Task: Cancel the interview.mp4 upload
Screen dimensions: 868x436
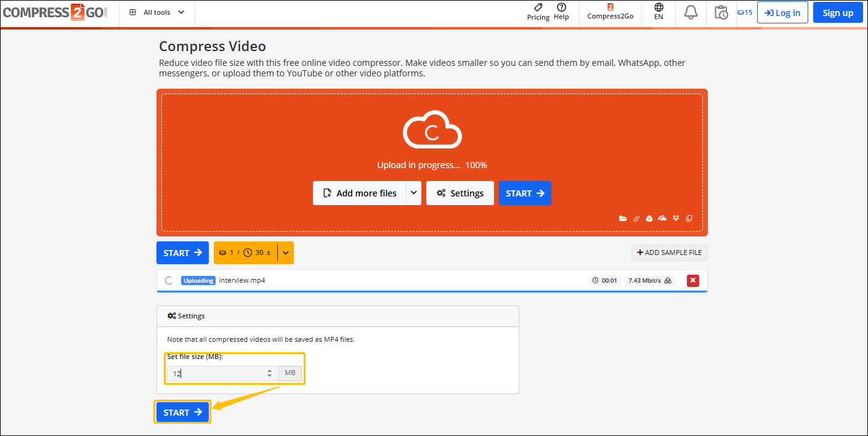Action: [x=692, y=280]
